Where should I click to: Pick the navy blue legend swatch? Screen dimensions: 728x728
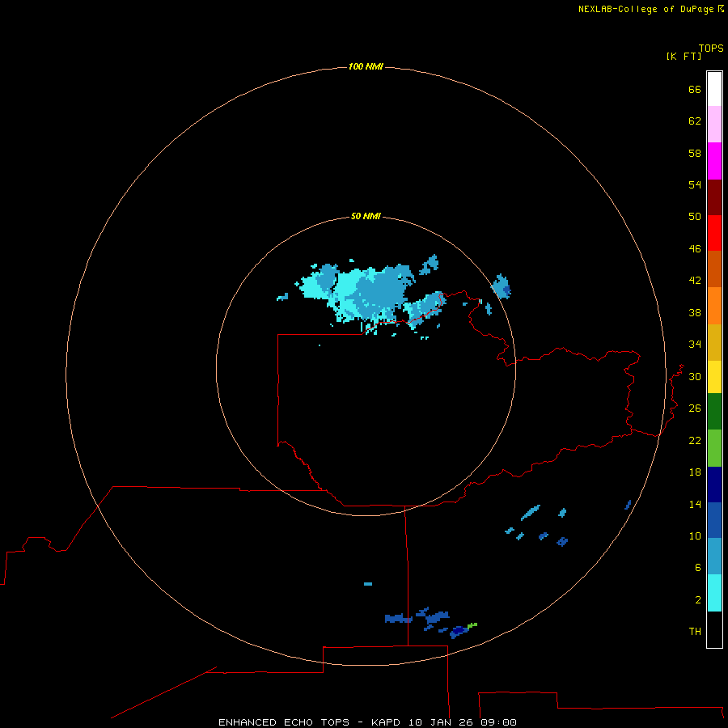point(714,485)
